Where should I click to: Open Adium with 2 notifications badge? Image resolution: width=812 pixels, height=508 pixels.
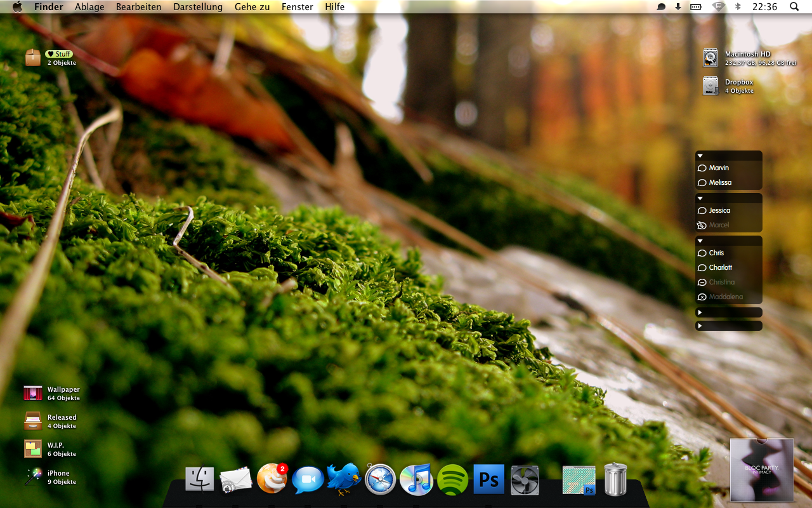pos(272,479)
